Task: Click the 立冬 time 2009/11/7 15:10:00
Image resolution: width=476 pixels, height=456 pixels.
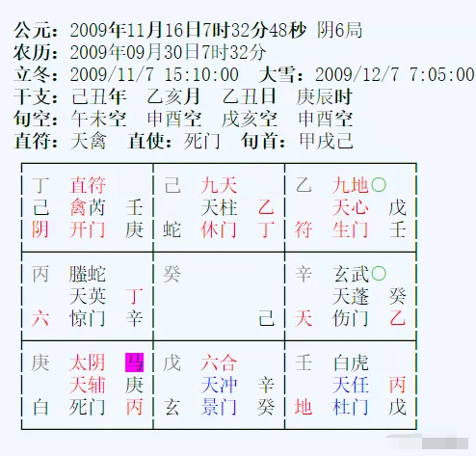Action: point(154,74)
